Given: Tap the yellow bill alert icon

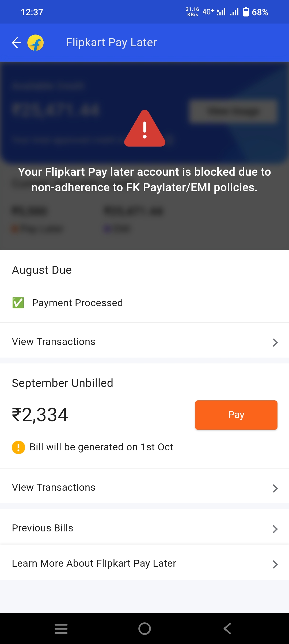Looking at the screenshot, I should click(18, 447).
